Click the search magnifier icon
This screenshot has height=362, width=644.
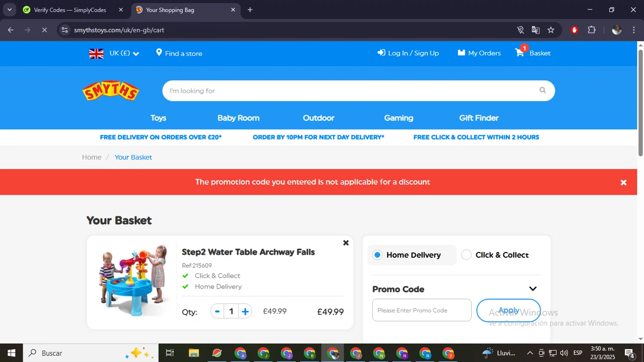pyautogui.click(x=543, y=90)
